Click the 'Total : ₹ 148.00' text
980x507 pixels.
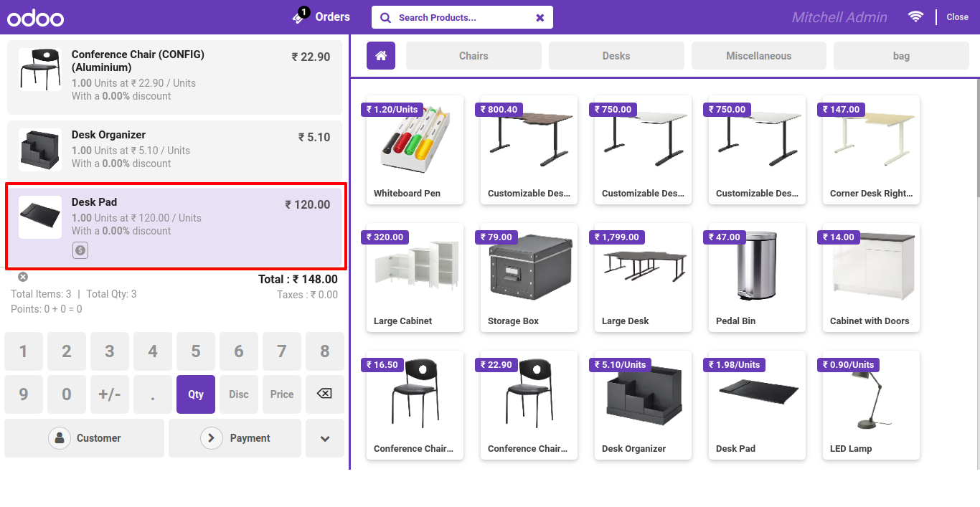click(x=298, y=279)
